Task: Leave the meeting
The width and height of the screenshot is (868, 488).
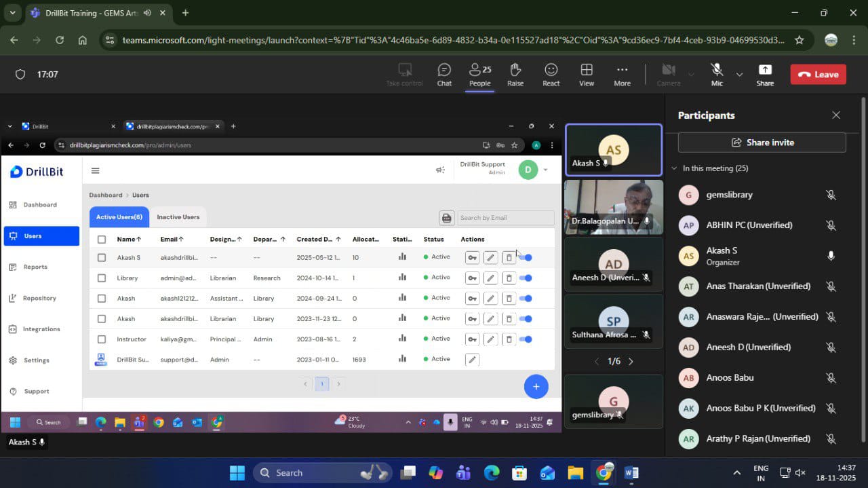Action: coord(818,74)
